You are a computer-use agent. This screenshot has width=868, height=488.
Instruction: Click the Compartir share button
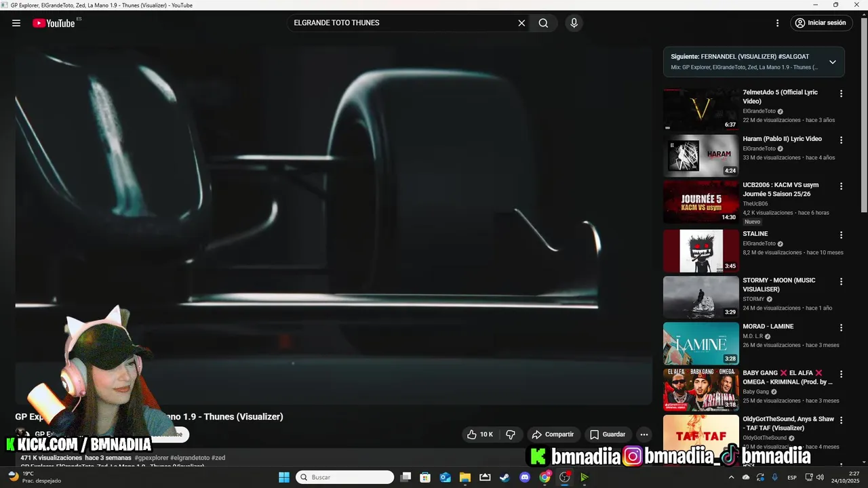[553, 434]
